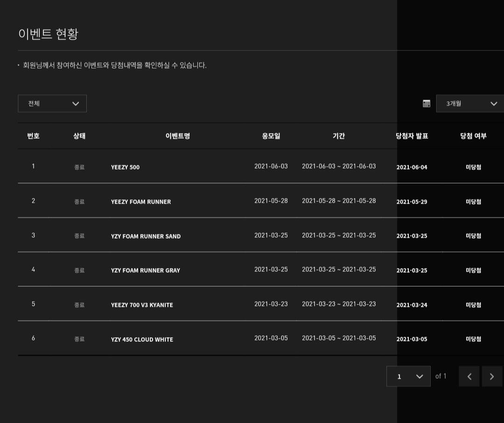Click the 이벤트명 column header
The width and height of the screenshot is (504, 423).
click(178, 136)
